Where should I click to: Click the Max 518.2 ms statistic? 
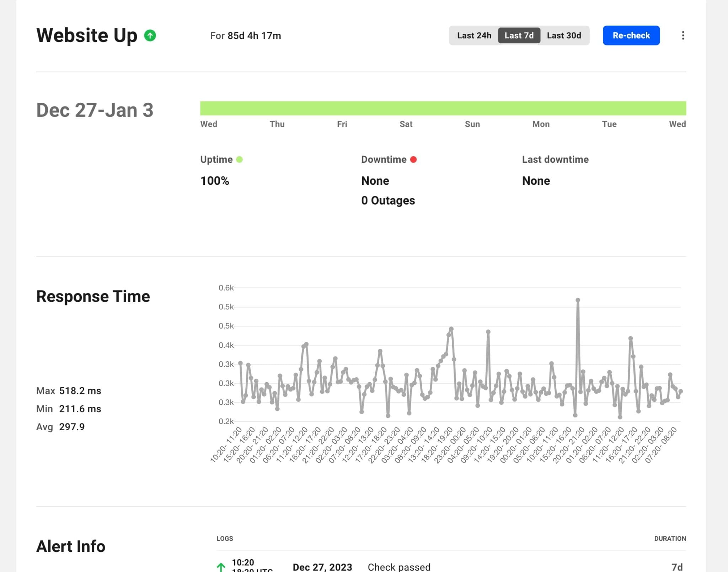[68, 391]
